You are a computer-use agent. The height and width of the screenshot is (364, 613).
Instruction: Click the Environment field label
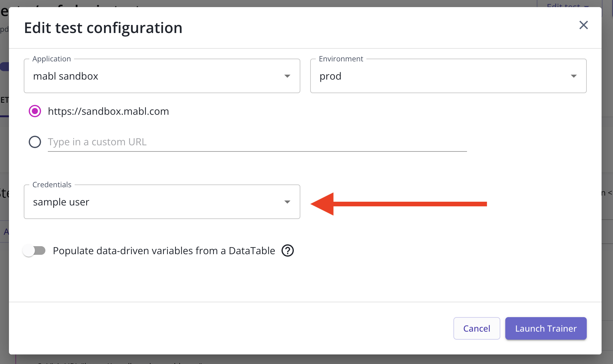point(341,59)
